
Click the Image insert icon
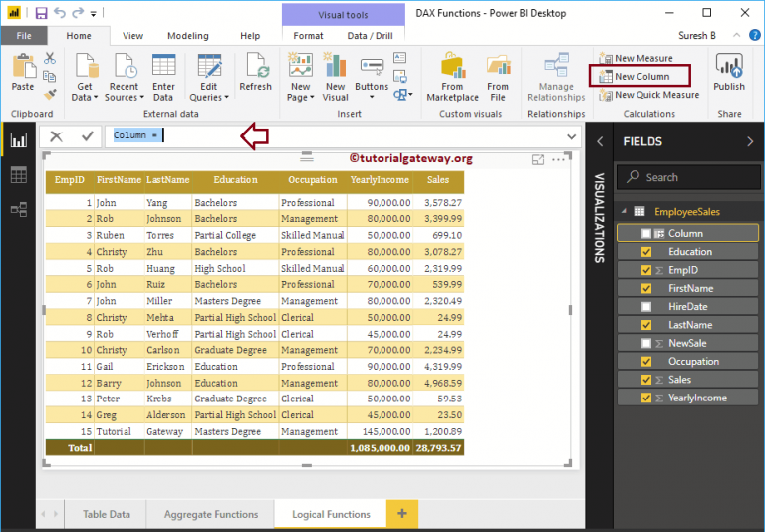click(x=400, y=76)
